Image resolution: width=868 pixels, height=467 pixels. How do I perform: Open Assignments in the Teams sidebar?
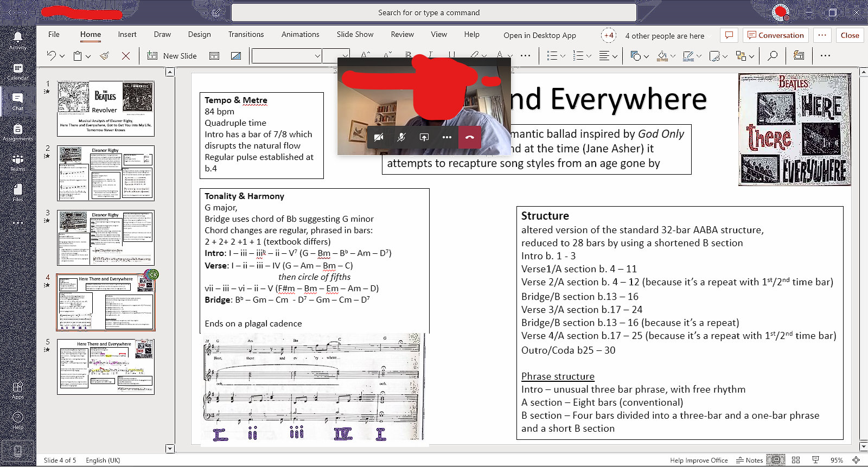[x=17, y=132]
